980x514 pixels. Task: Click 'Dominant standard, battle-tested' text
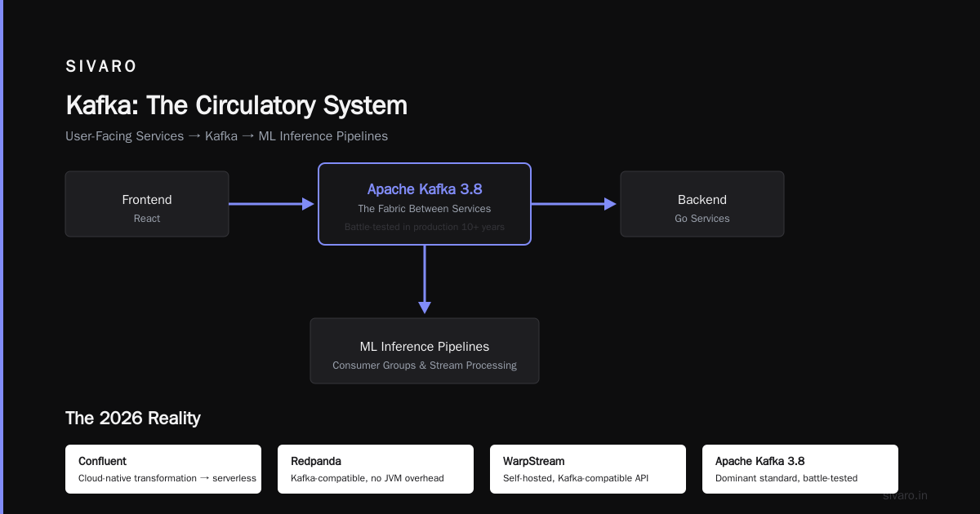(786, 478)
